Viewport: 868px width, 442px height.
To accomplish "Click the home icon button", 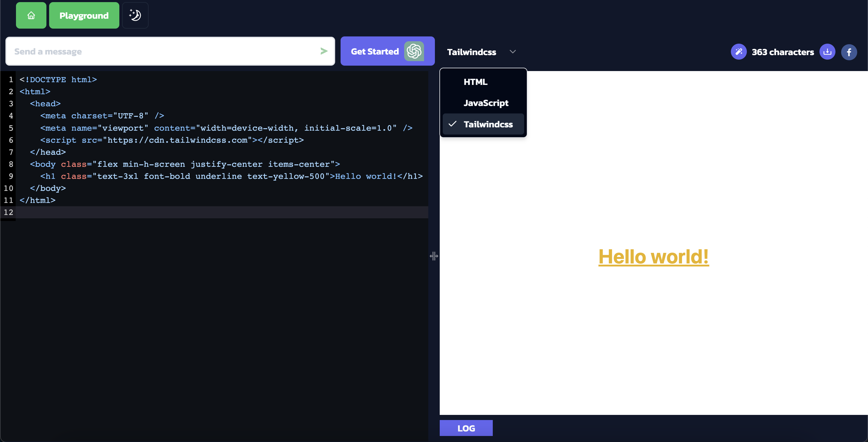I will tap(31, 15).
